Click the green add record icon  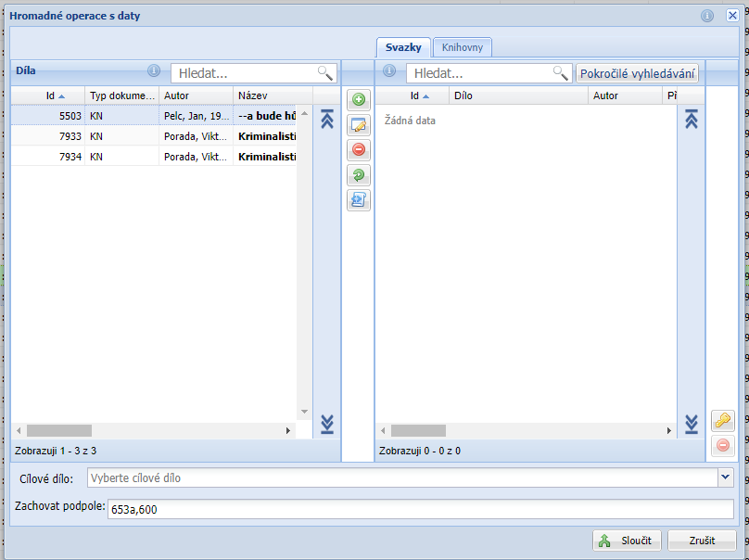[x=358, y=99]
